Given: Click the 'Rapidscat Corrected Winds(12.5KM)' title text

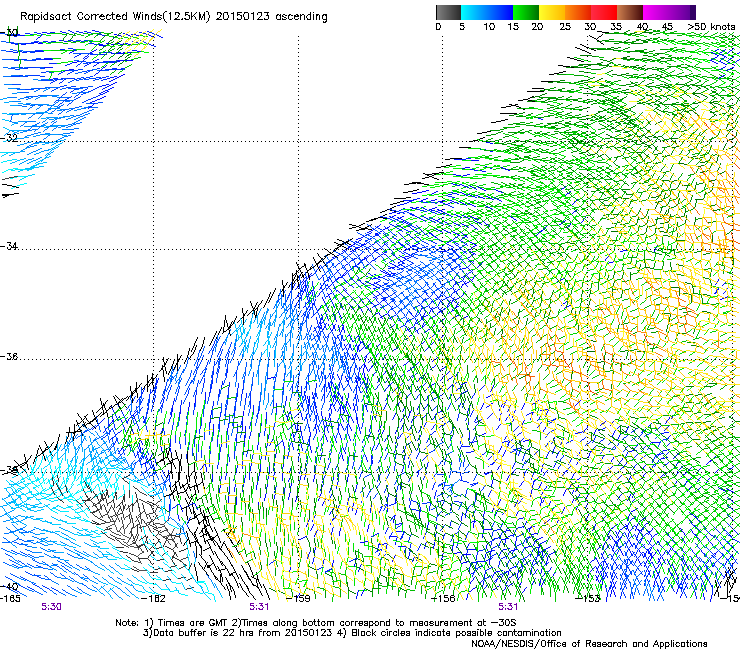Looking at the screenshot, I should (x=115, y=17).
